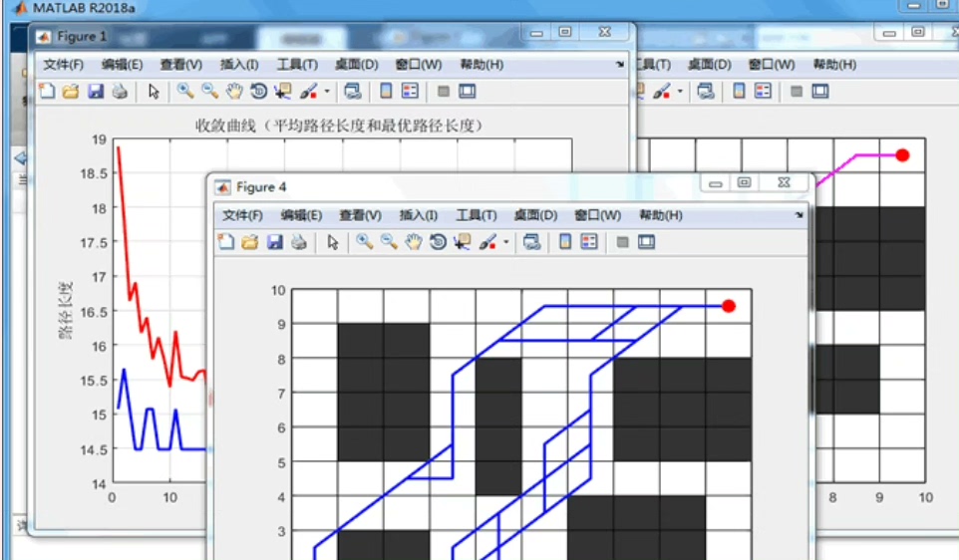The width and height of the screenshot is (959, 560).
Task: Activate Zoom Out tool in Figure 1 toolbar
Action: 209,91
